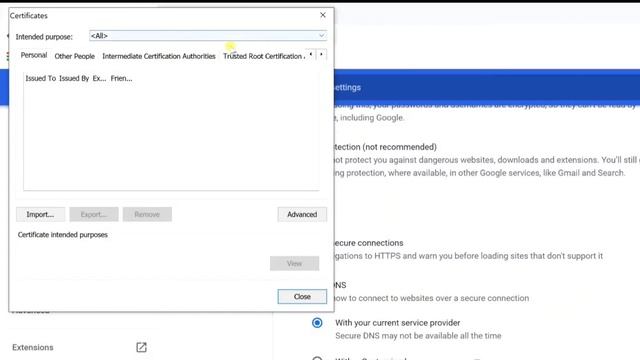
Task: Select With your current service provider radio
Action: pos(317,323)
